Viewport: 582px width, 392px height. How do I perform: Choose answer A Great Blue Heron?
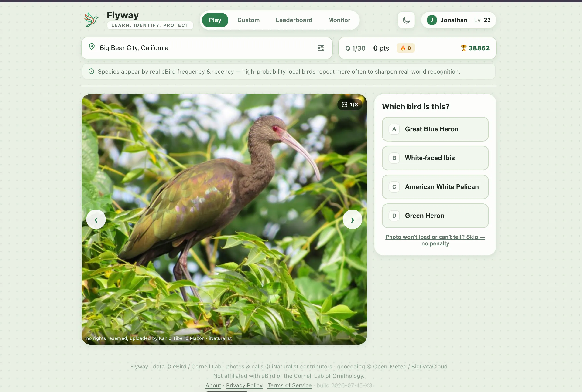pos(435,129)
